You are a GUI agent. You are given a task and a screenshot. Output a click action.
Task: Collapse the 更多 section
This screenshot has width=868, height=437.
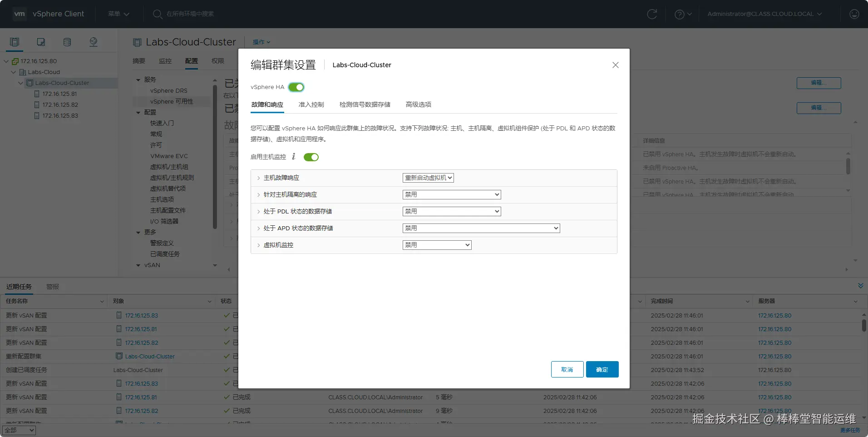(x=138, y=233)
